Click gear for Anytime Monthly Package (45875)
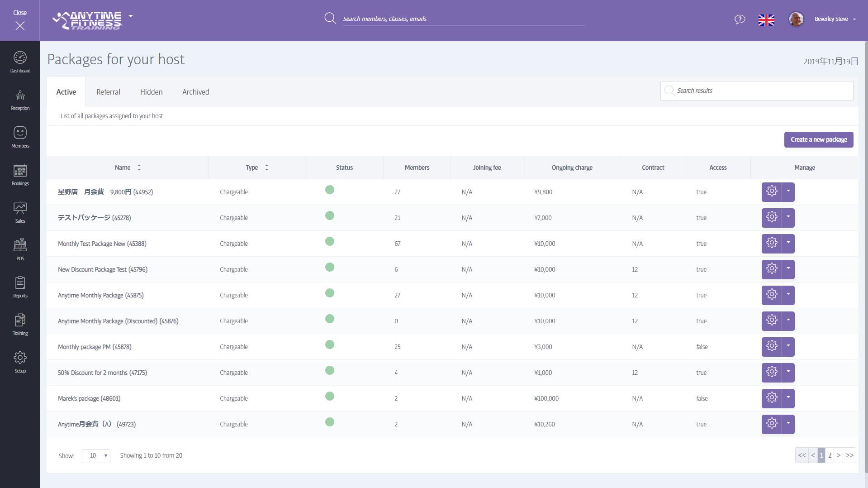The height and width of the screenshot is (488, 868). tap(772, 295)
